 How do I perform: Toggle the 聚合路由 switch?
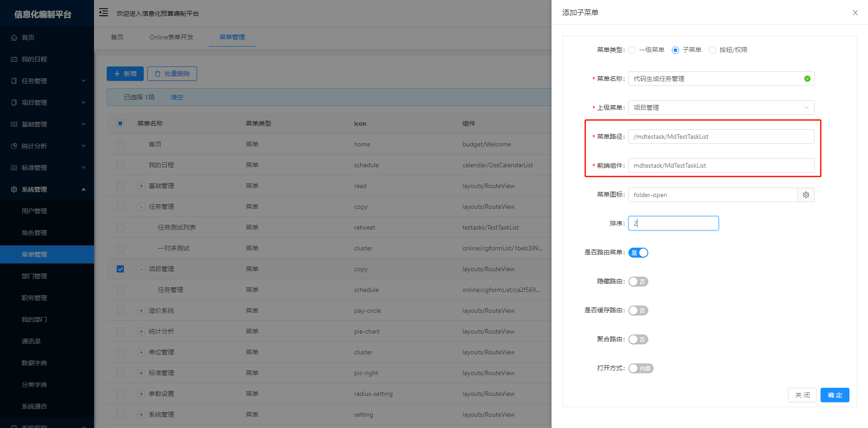coord(638,339)
